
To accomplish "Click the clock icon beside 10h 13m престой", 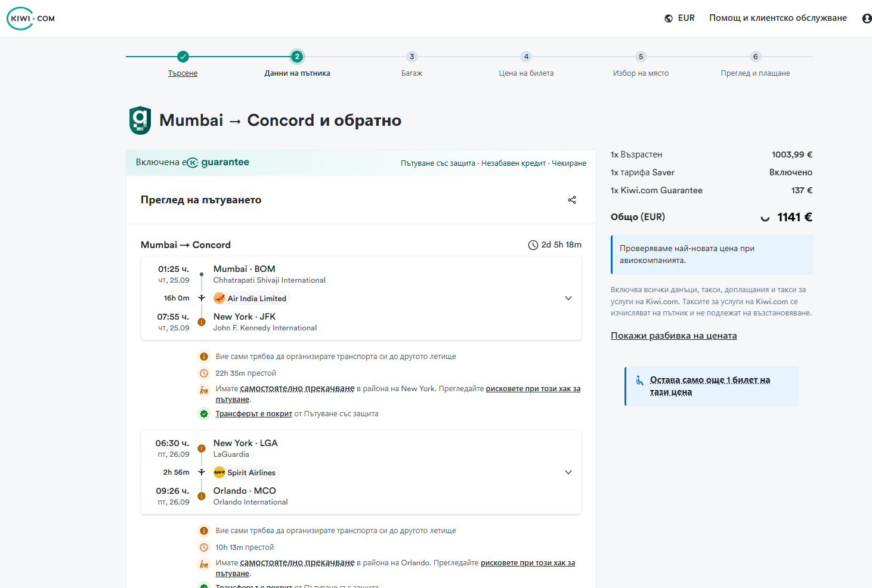I will [204, 547].
